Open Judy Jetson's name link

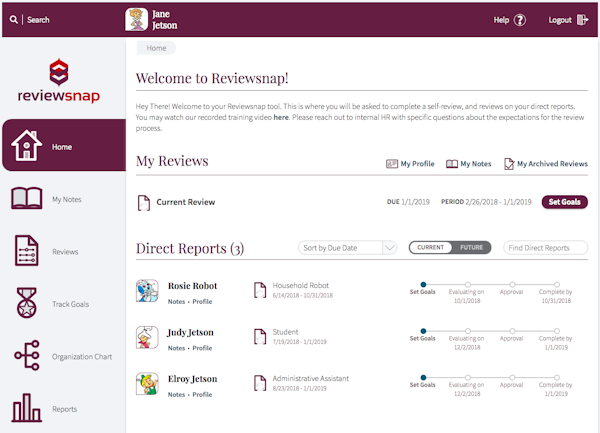pyautogui.click(x=191, y=332)
